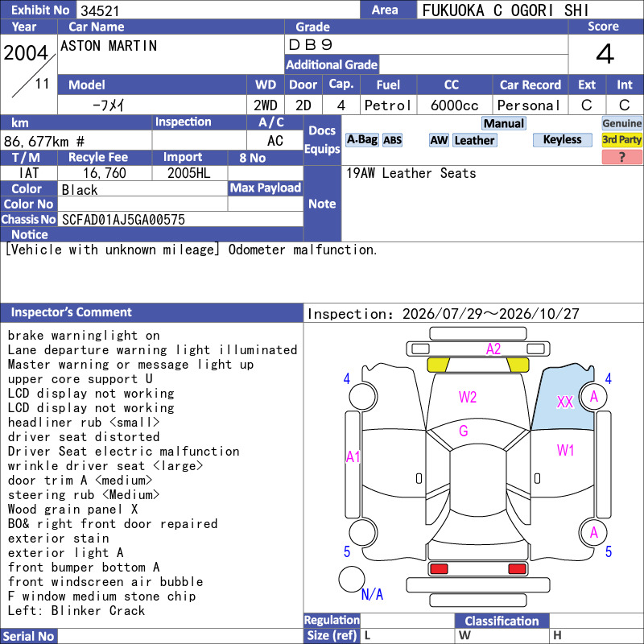Click the A1 mark on left sill

point(353,456)
